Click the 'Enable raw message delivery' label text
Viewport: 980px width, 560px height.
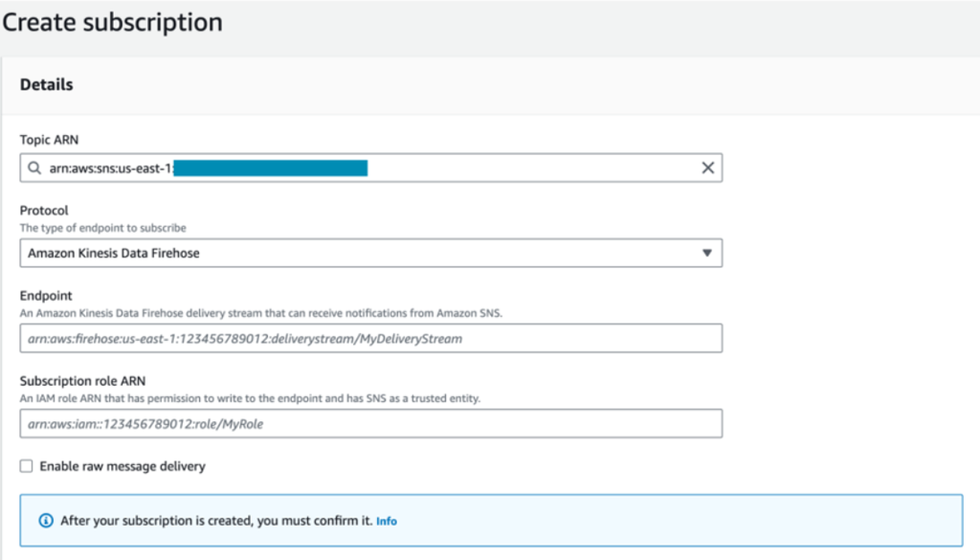coord(122,466)
